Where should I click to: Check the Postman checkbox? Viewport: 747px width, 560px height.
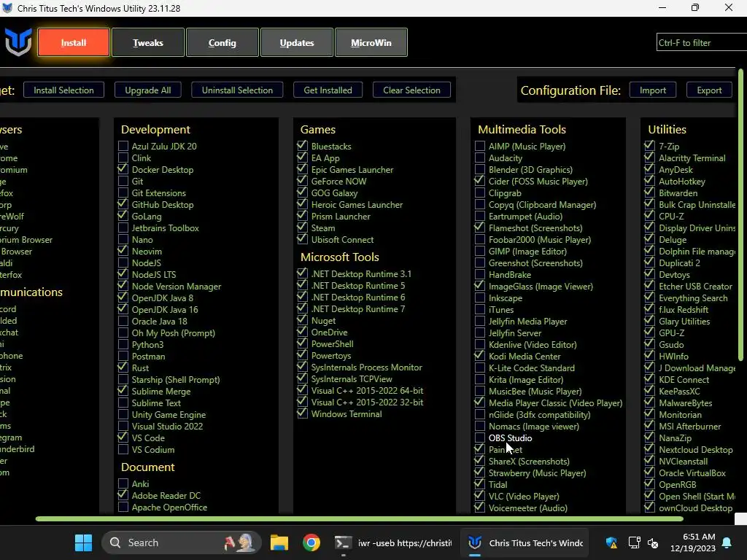[x=123, y=356]
